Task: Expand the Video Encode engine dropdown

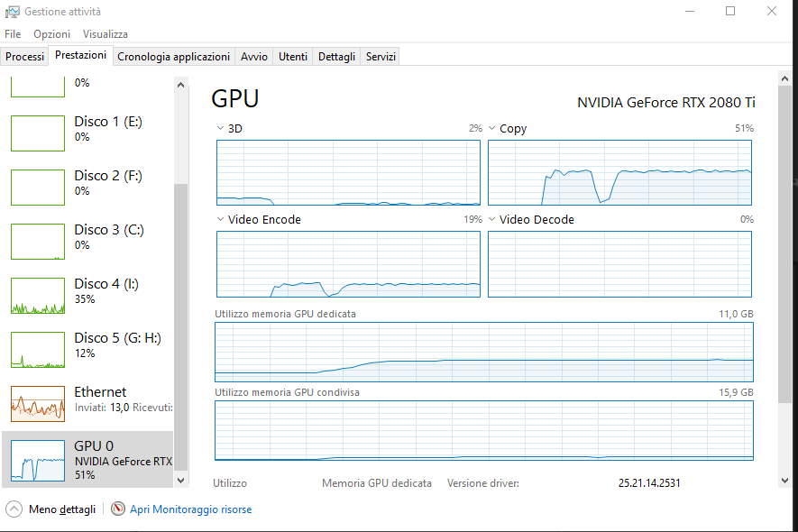Action: [220, 219]
